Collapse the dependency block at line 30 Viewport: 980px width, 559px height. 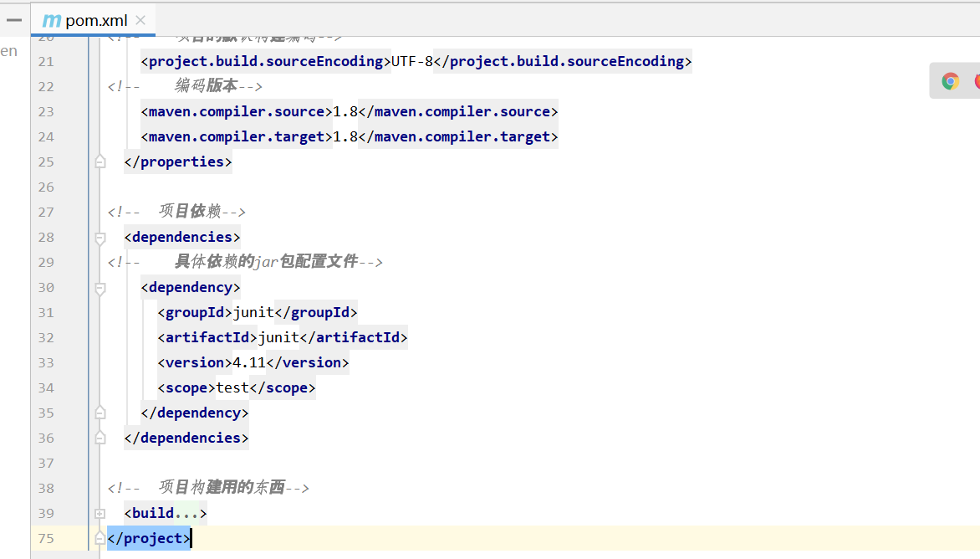pos(100,288)
